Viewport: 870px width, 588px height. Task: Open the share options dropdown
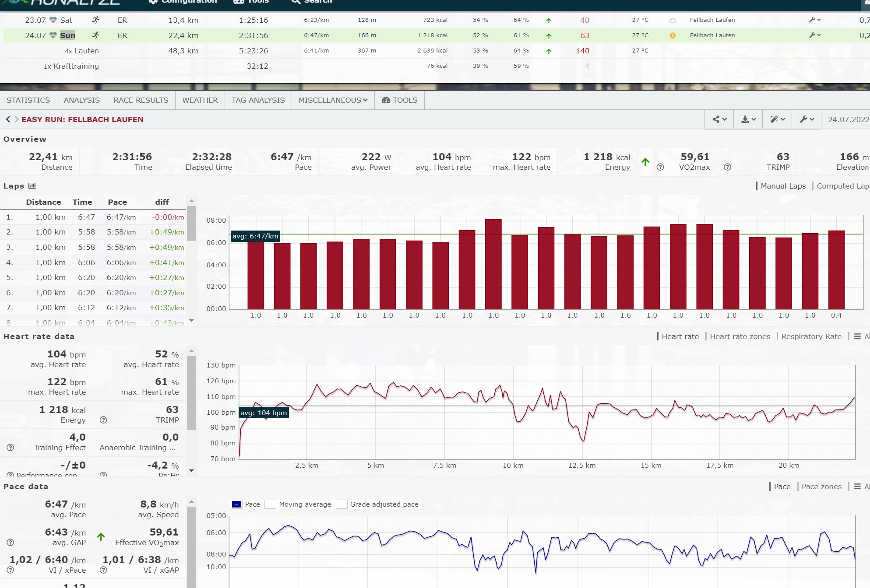tap(719, 119)
